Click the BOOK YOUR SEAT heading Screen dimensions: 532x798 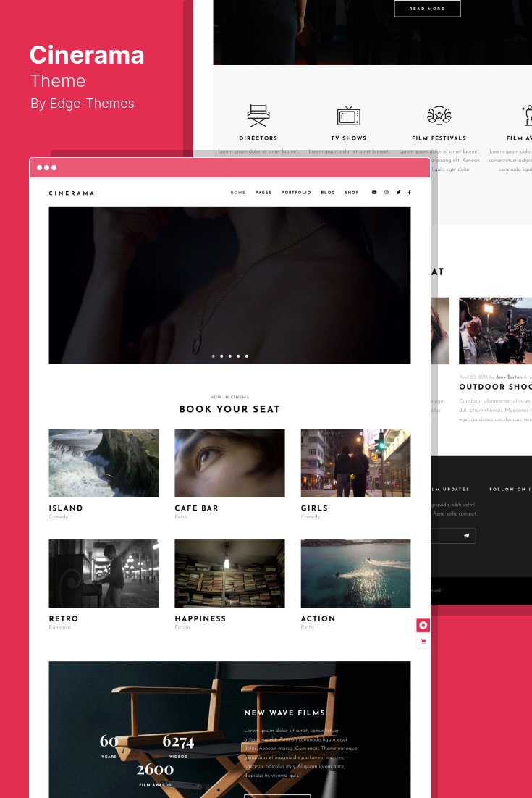[x=230, y=409]
